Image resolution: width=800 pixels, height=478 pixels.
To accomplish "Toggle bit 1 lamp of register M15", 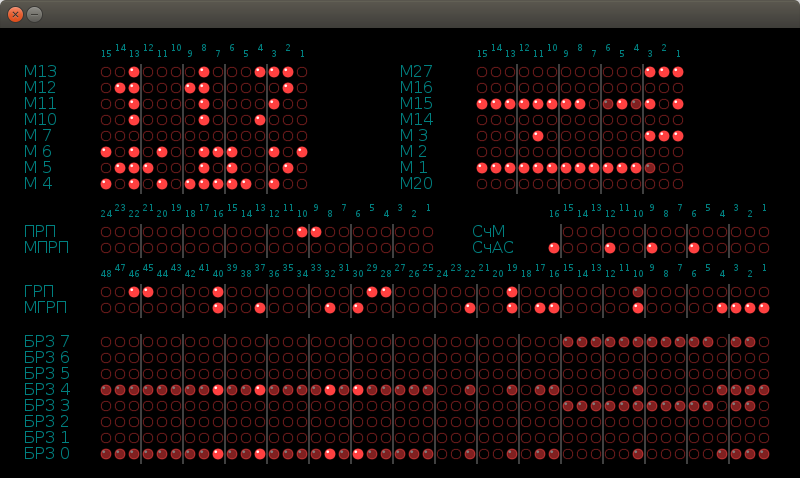I will point(678,104).
